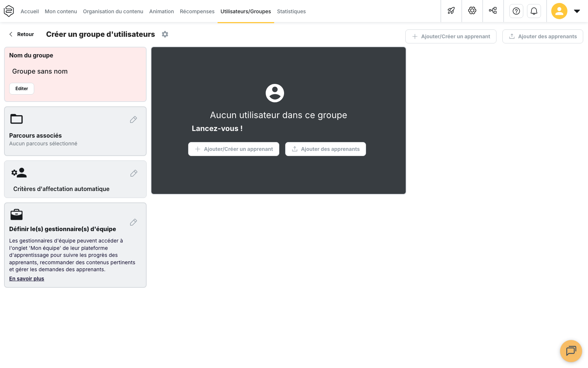Screen dimensions: 588x368
Task: Edit automatic assignment criteria pencil icon
Action: (134, 173)
